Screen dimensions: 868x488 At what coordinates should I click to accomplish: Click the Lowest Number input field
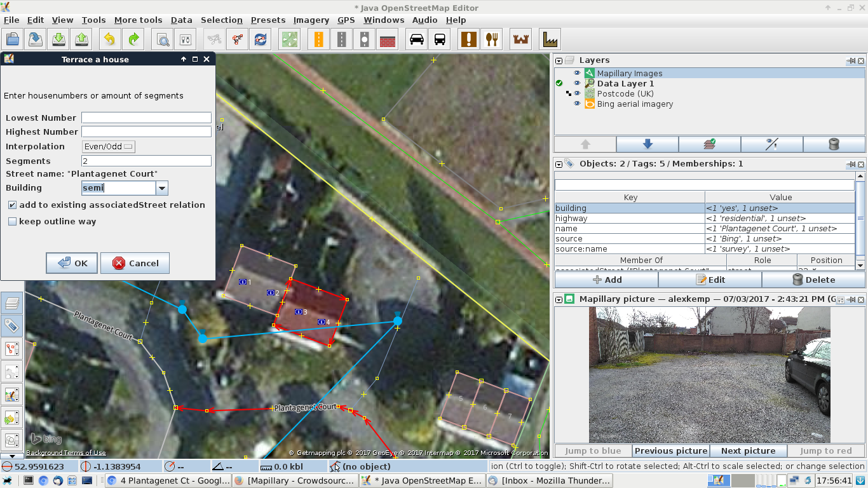[x=146, y=118]
